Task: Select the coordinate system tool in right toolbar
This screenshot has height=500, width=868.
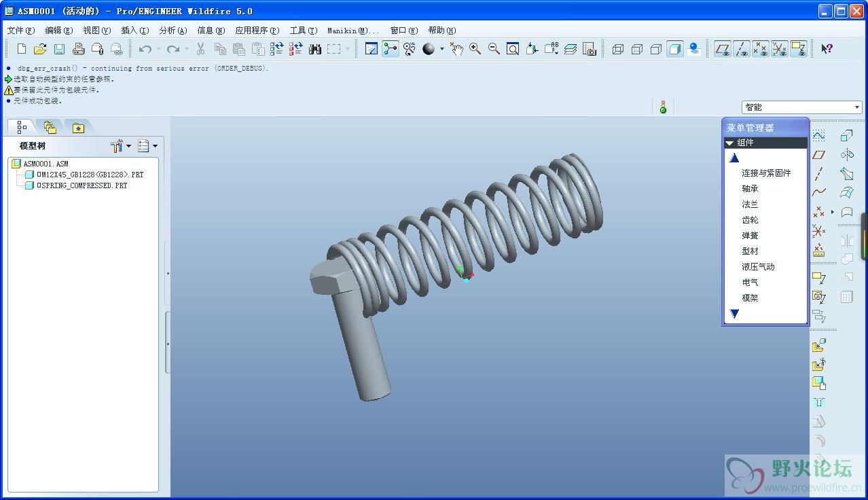Action: (x=819, y=231)
